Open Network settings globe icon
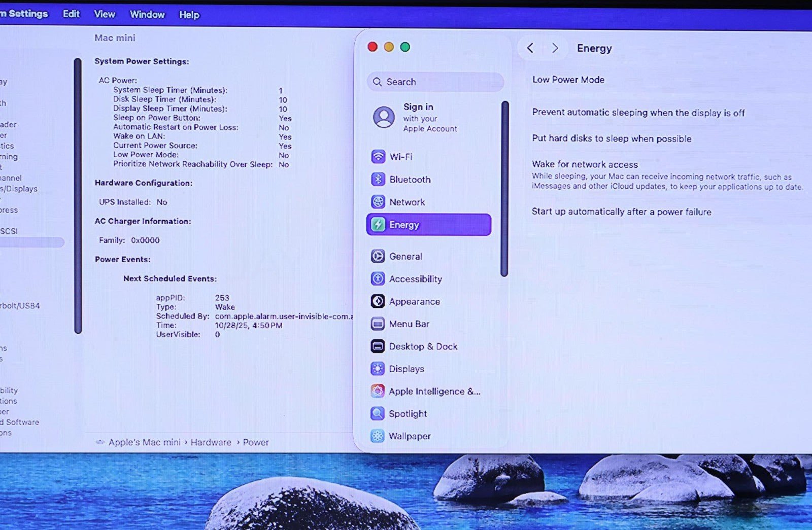The image size is (812, 530). tap(378, 202)
